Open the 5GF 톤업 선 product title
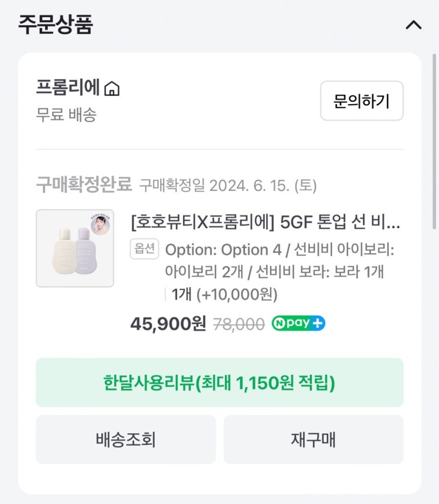 tap(265, 222)
